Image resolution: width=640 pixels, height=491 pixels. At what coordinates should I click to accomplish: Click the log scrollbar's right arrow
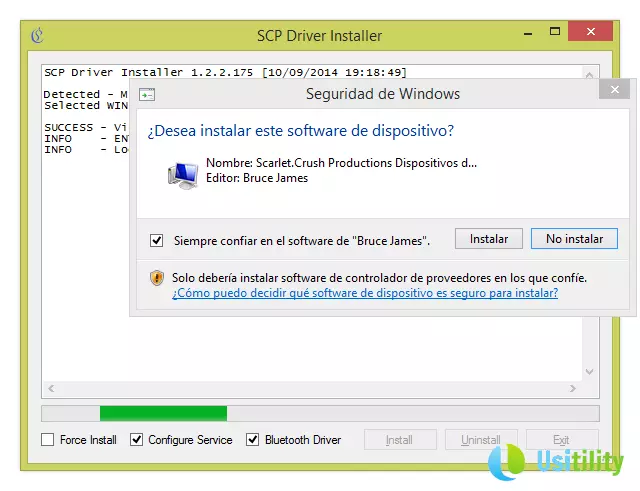coord(574,387)
